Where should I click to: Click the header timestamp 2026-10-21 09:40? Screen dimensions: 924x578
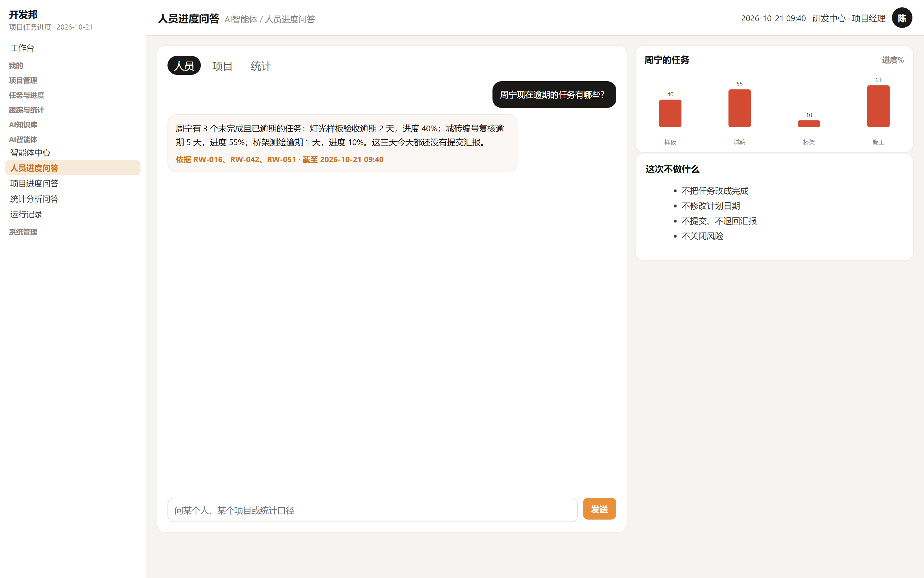coord(773,18)
